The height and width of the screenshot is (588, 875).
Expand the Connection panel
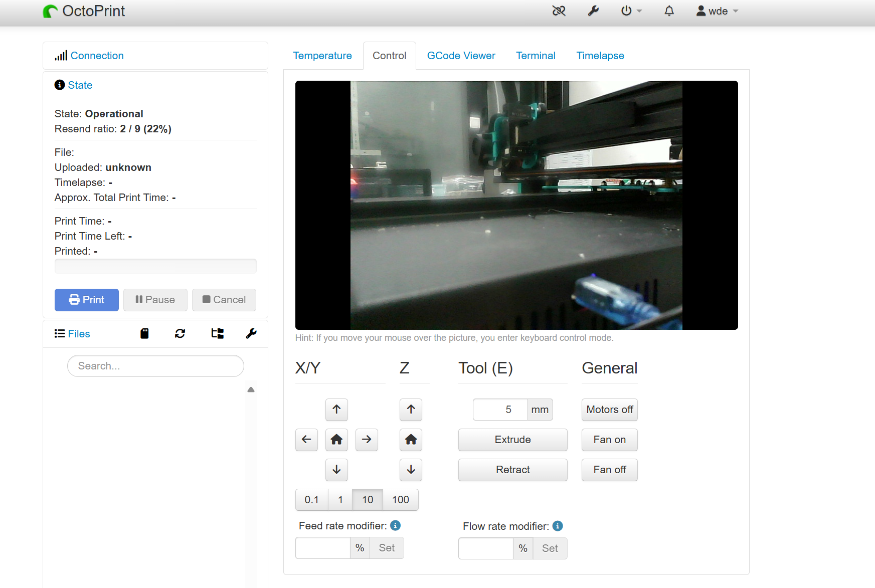pyautogui.click(x=97, y=56)
